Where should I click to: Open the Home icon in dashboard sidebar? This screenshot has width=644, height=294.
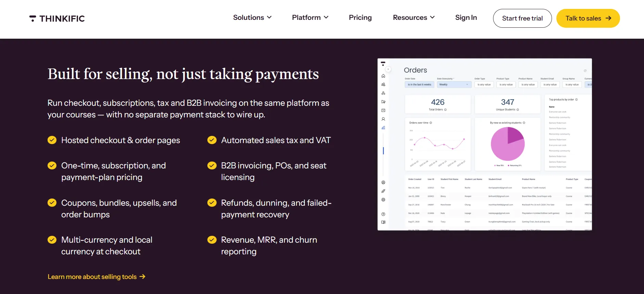point(383,76)
